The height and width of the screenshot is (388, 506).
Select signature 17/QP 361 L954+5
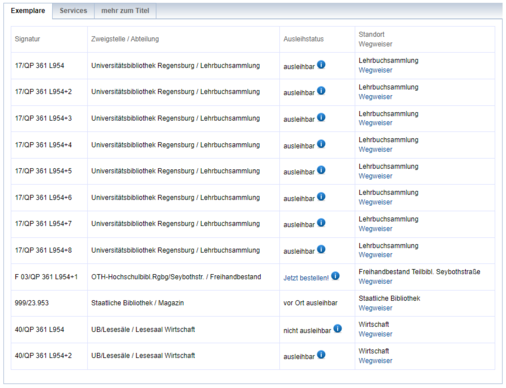pyautogui.click(x=43, y=171)
